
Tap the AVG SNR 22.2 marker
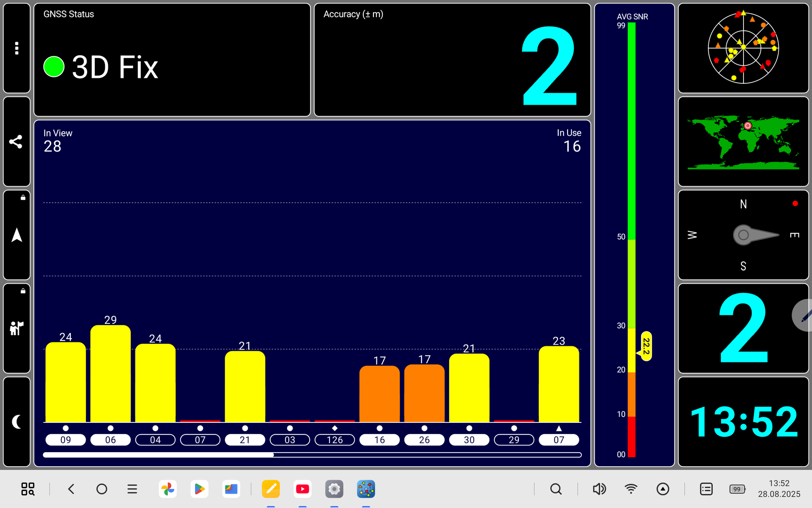646,346
